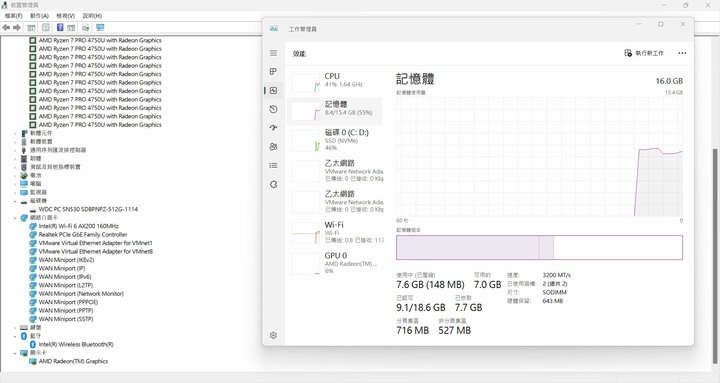720x383 pixels.
Task: Toggle action pane icon right of Help icon
Action: tap(71, 28)
